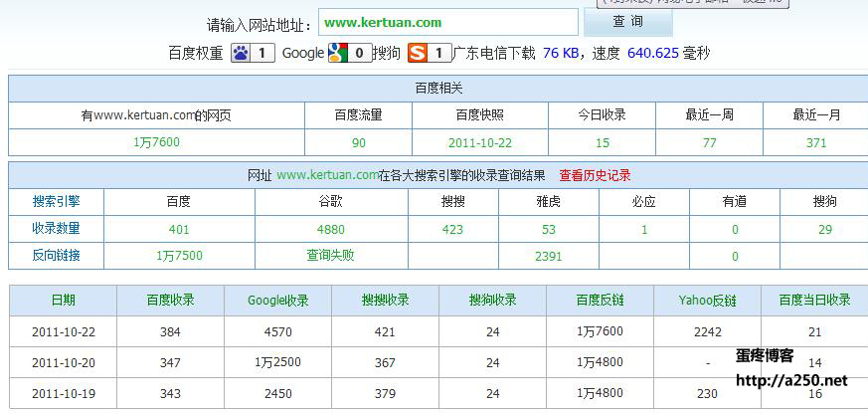868x414 pixels.
Task: Click Baidu count 384 in history table
Action: pyautogui.click(x=170, y=332)
